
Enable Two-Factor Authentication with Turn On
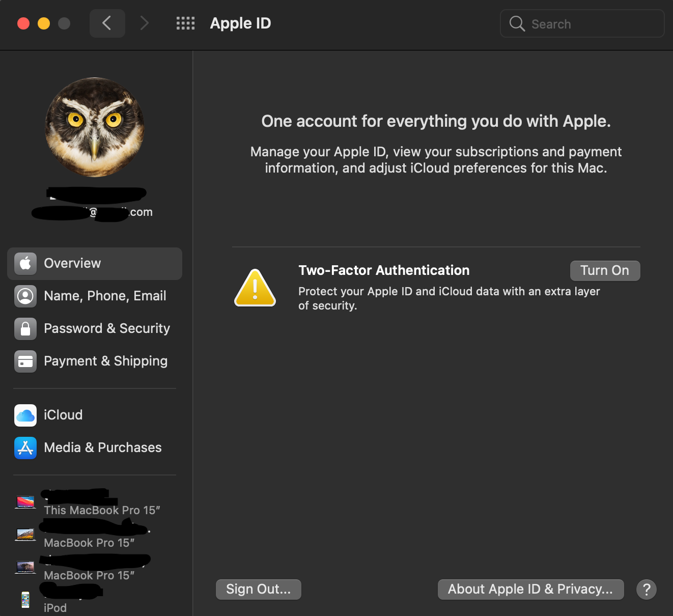point(605,270)
